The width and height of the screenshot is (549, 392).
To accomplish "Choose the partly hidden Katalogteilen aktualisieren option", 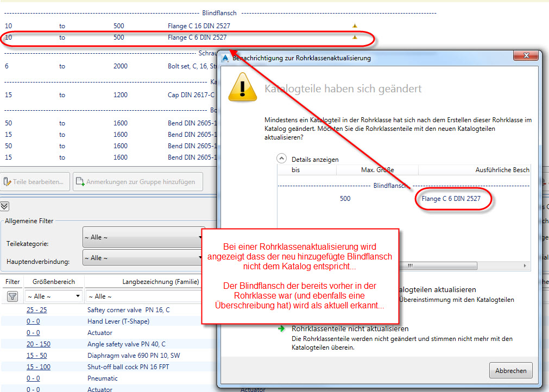I will [x=438, y=290].
